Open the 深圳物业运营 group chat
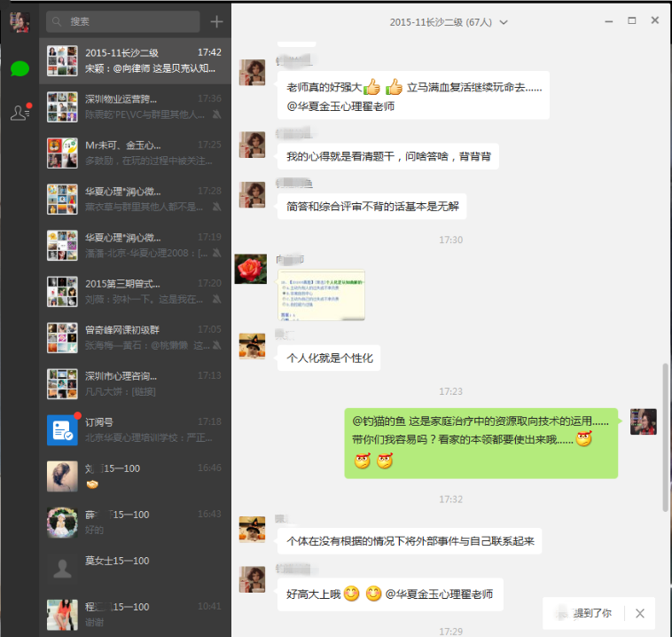Image resolution: width=672 pixels, height=637 pixels. click(135, 106)
